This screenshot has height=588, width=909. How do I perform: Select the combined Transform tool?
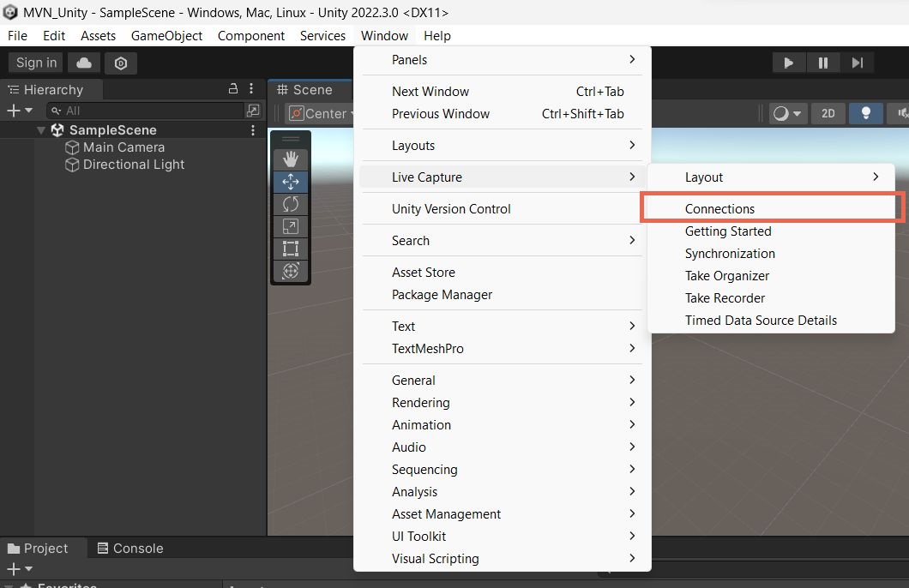tap(290, 271)
